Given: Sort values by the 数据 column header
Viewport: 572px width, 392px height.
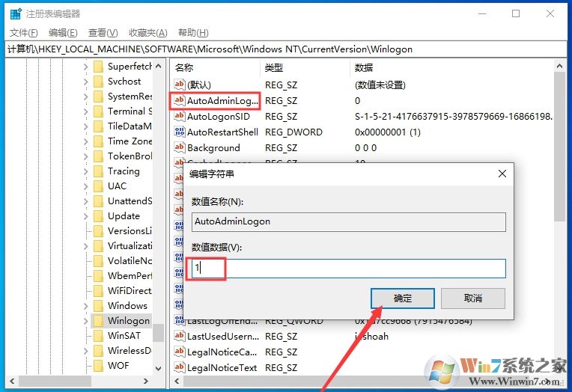Looking at the screenshot, I should (x=452, y=67).
